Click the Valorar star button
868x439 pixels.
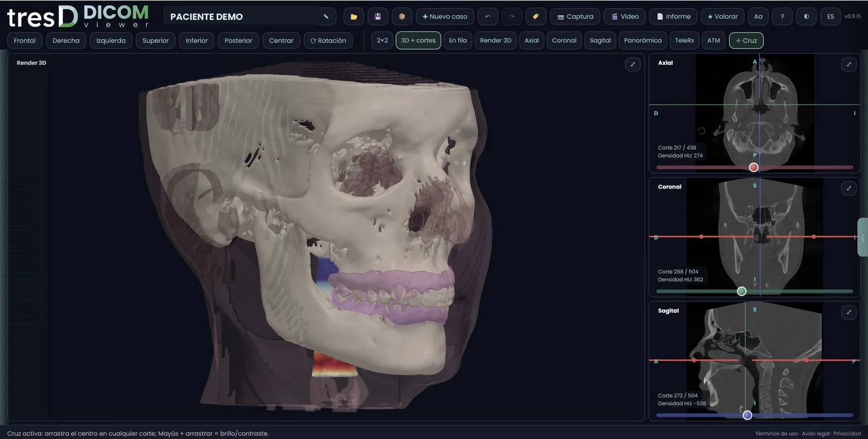coord(723,16)
